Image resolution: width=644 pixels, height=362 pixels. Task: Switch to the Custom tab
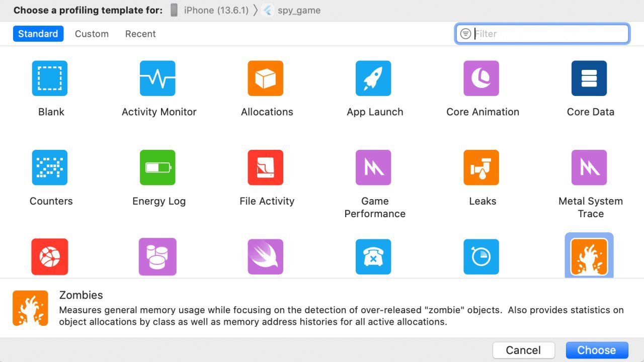pyautogui.click(x=92, y=34)
